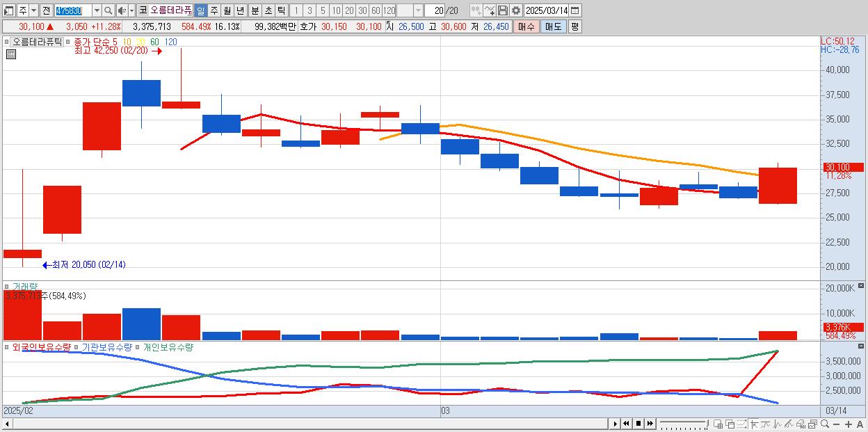Viewport: 868px width, 432px height.
Task: Toggle the 기관보유수량 legend item
Action: tap(107, 346)
